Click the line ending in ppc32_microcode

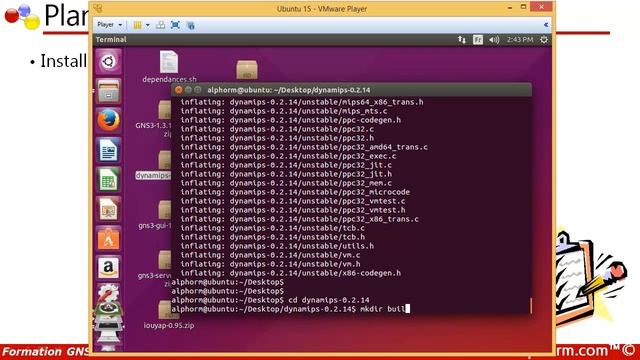295,192
